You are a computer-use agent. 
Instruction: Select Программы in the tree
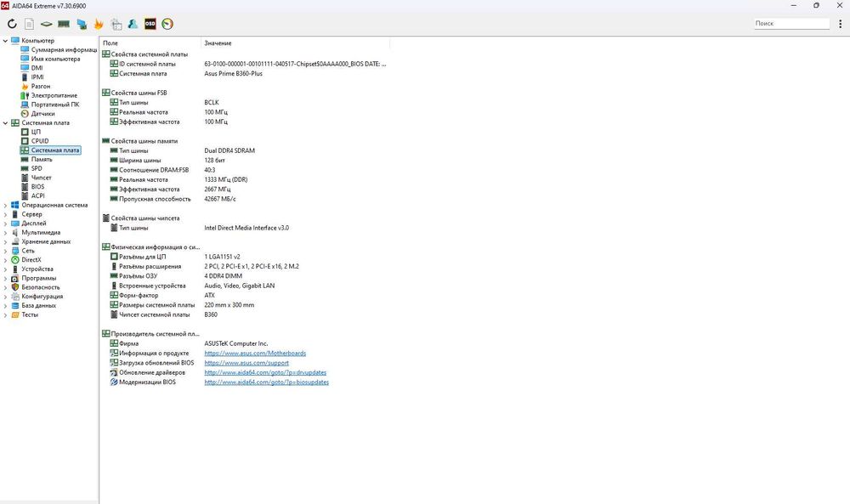pos(39,278)
